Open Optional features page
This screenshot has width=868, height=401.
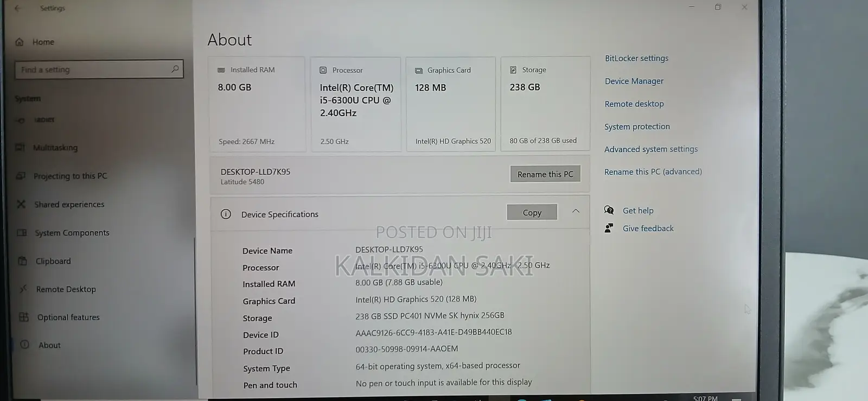68,317
